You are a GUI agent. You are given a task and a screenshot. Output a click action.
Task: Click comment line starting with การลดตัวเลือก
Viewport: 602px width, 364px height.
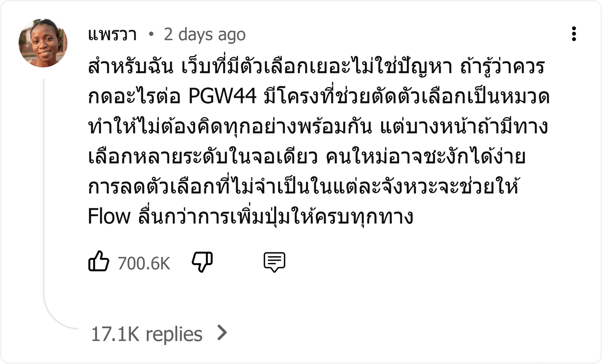[x=304, y=187]
